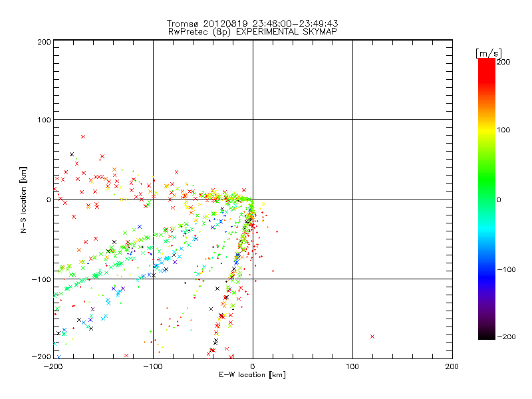Click the E-W axis tick label "0"
Viewport: 532px width, 399px height.
pyautogui.click(x=253, y=366)
